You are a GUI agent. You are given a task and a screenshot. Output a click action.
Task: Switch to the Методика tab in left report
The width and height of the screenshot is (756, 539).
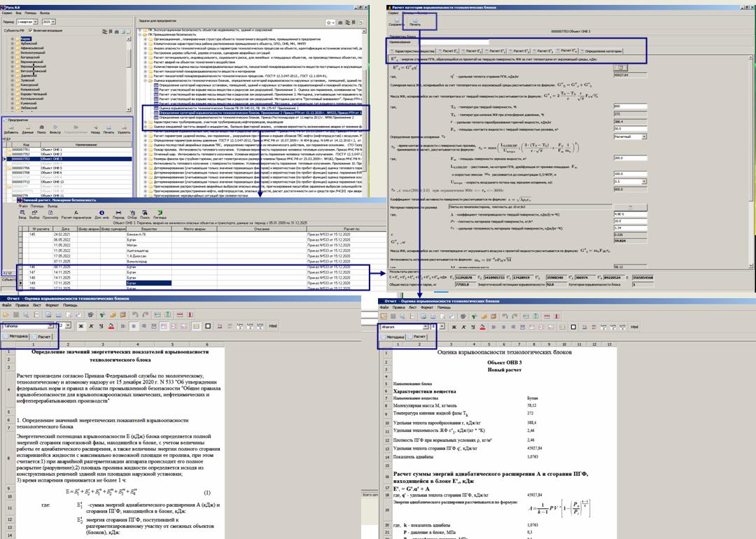15,337
